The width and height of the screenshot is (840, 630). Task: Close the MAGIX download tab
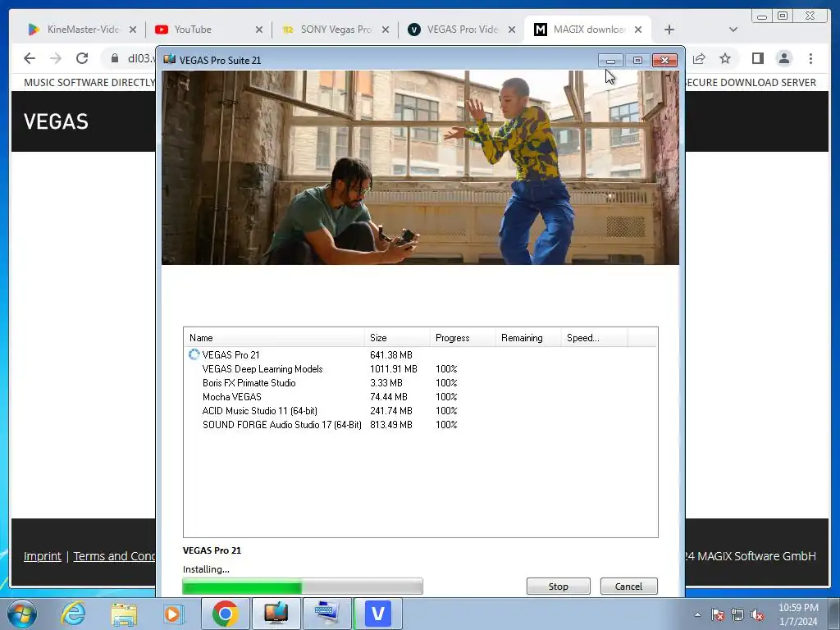[638, 30]
